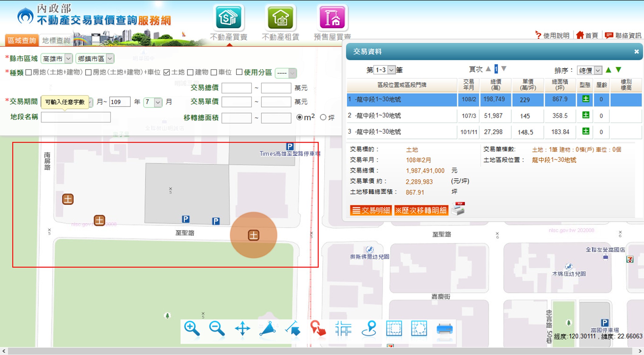Click the 總面積(坪) column header
The image size is (644, 355).
(x=560, y=85)
